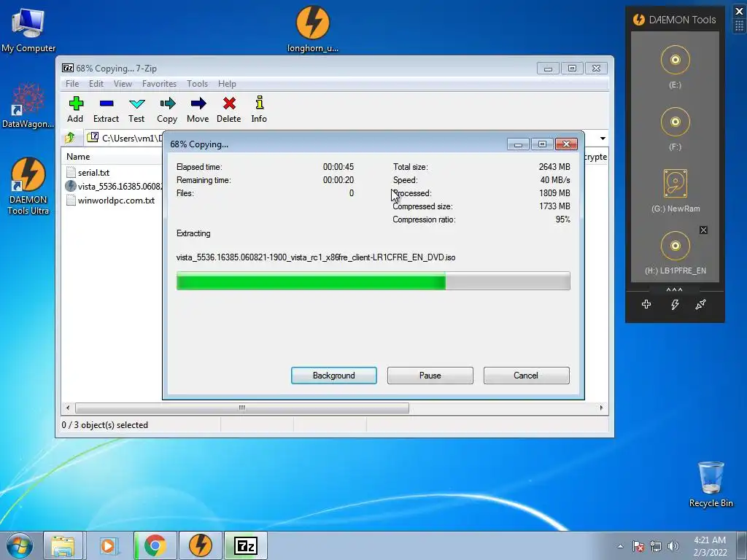The image size is (747, 560).
Task: Select the vista_5536 ISO file in the list
Action: click(115, 186)
